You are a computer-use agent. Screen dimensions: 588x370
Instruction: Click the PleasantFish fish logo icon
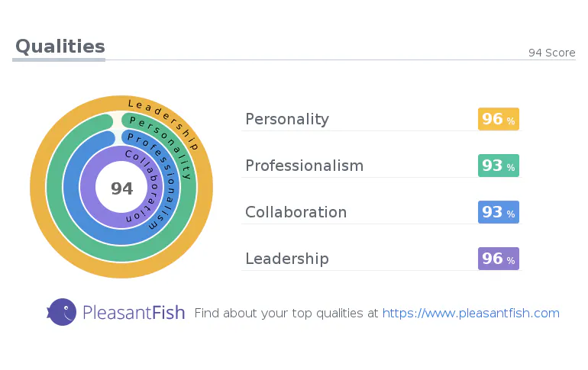tap(62, 312)
